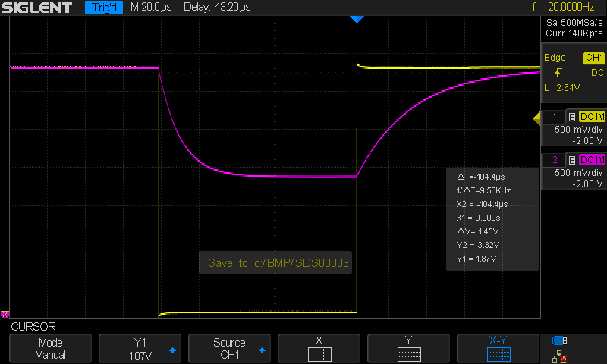Click the trigger source CH1 badge
This screenshot has height=364, width=607.
pyautogui.click(x=594, y=58)
